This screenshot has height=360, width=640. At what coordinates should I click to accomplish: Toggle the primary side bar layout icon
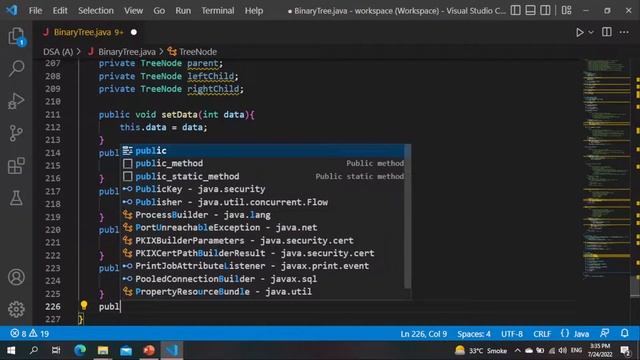[x=516, y=10]
